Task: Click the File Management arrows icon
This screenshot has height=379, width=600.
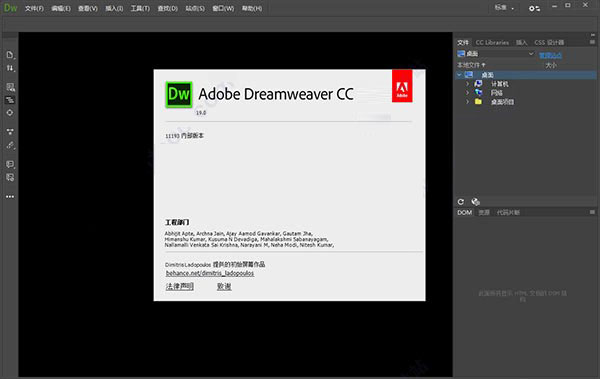Action: point(10,68)
